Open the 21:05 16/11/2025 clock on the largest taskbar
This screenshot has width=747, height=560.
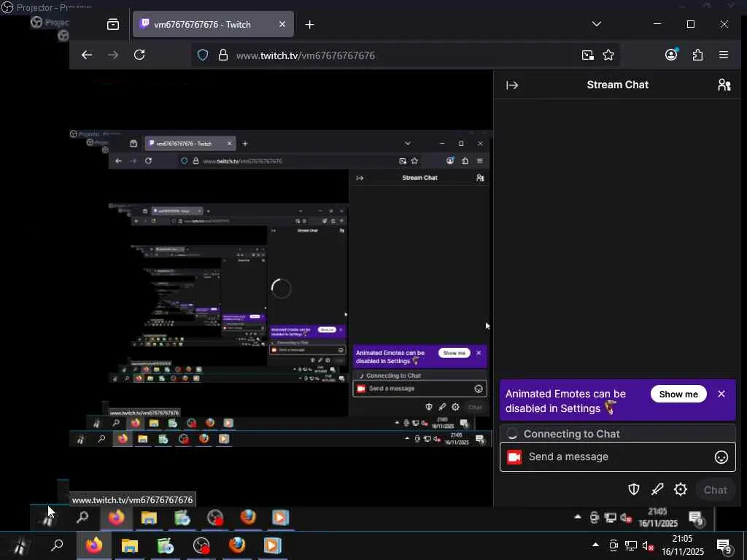pyautogui.click(x=682, y=545)
